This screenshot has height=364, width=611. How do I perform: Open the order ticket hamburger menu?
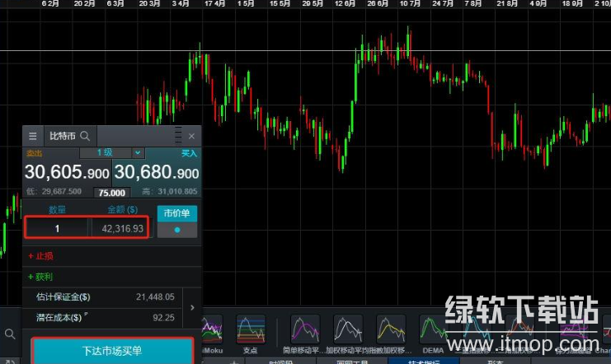click(x=33, y=136)
